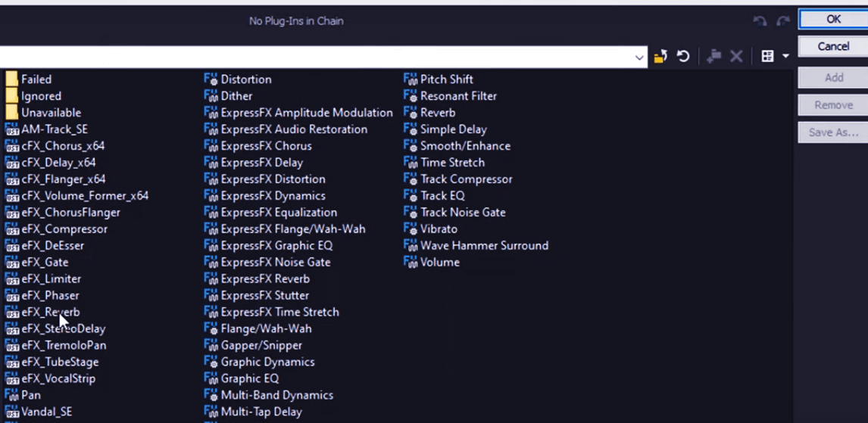Click the Failed folder icon

tap(11, 79)
